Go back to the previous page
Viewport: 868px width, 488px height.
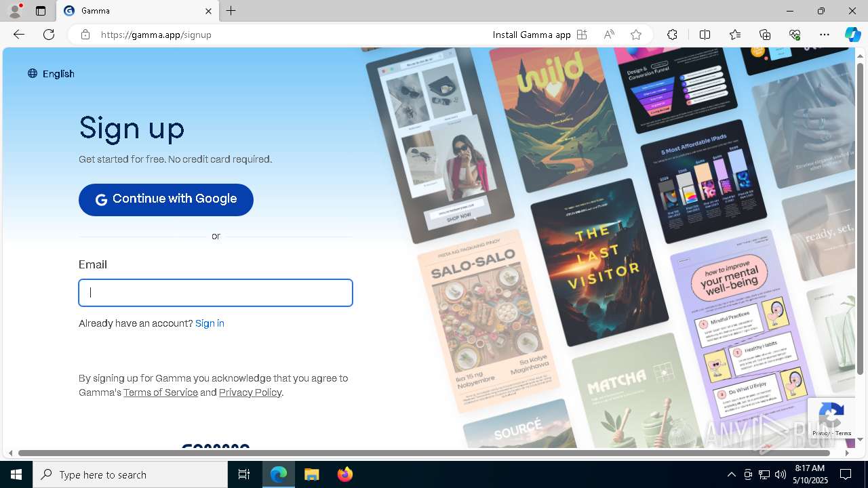(19, 35)
